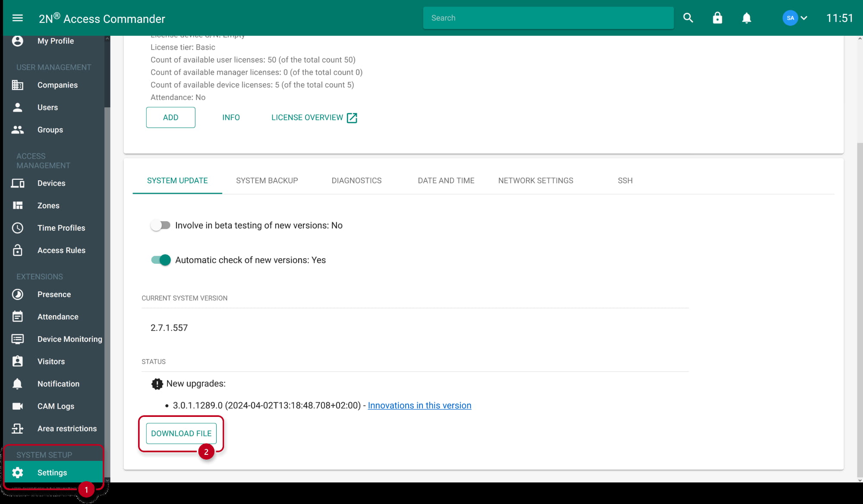
Task: Click the Visitors badge icon
Action: point(18,361)
